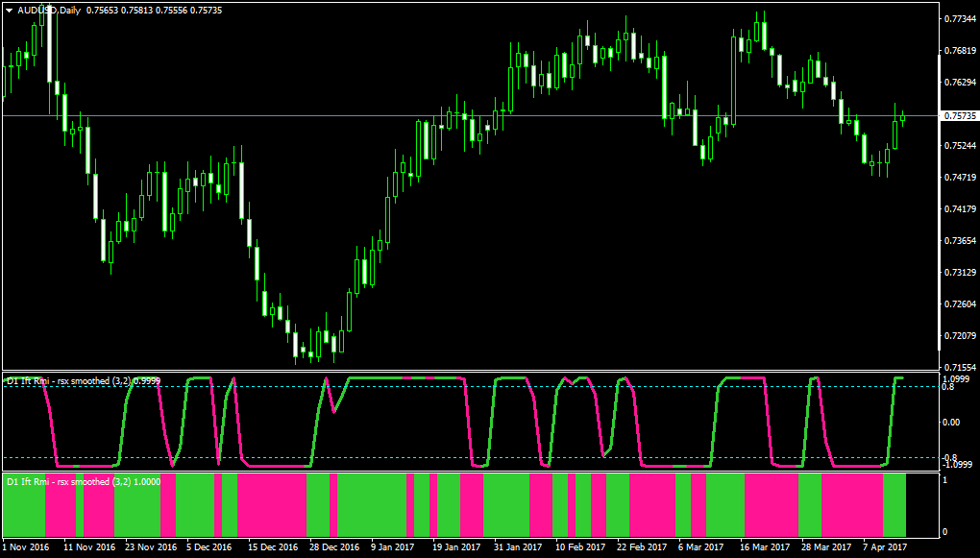
Task: Click the 6 Mar 2017 date label
Action: pos(701,546)
